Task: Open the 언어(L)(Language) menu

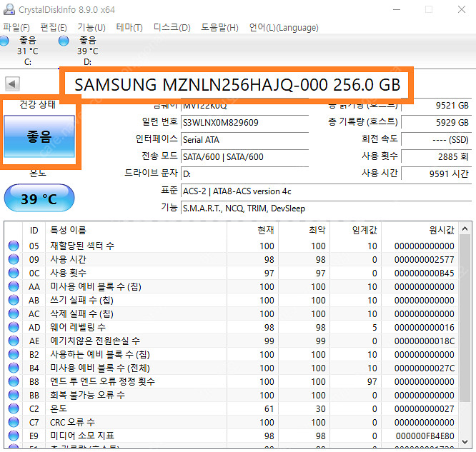Action: tap(284, 28)
